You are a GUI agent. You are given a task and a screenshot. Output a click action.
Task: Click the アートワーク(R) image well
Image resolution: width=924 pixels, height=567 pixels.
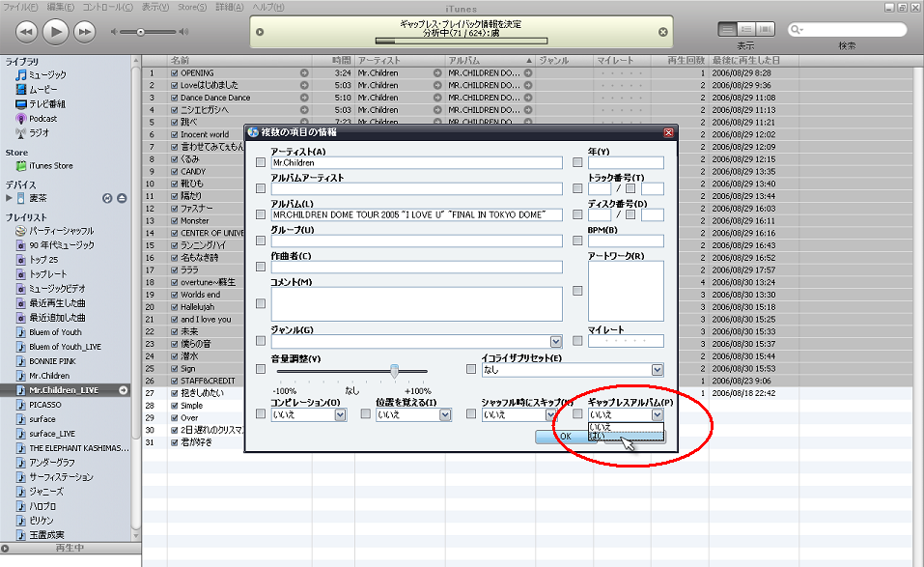(x=626, y=291)
